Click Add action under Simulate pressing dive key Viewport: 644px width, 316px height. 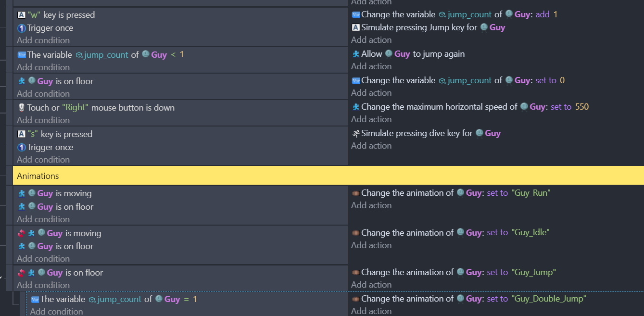[x=371, y=146]
